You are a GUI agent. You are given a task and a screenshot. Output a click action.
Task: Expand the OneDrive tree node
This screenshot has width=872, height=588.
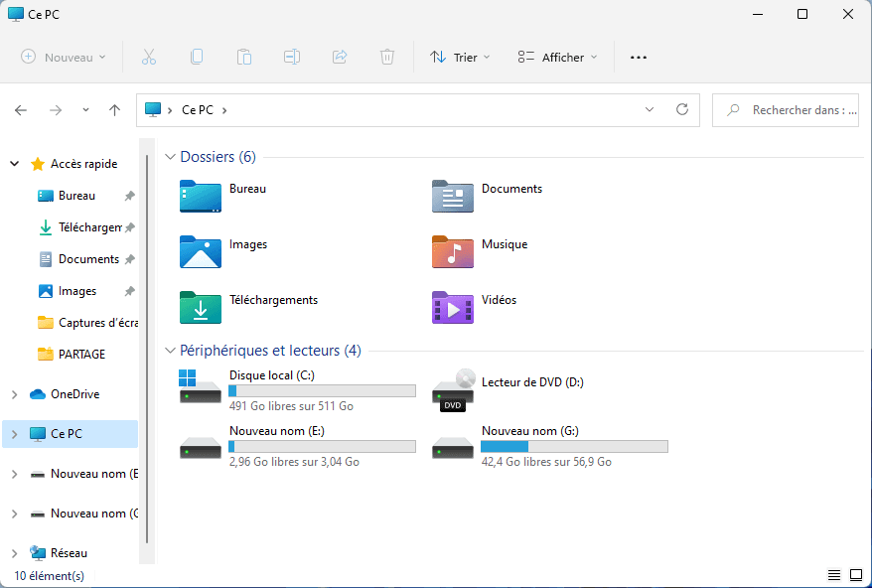tap(14, 394)
